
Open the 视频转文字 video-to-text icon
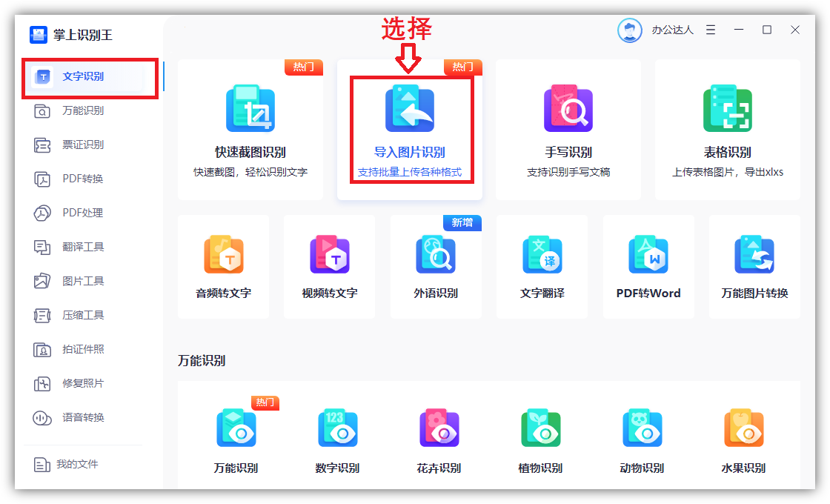[329, 255]
